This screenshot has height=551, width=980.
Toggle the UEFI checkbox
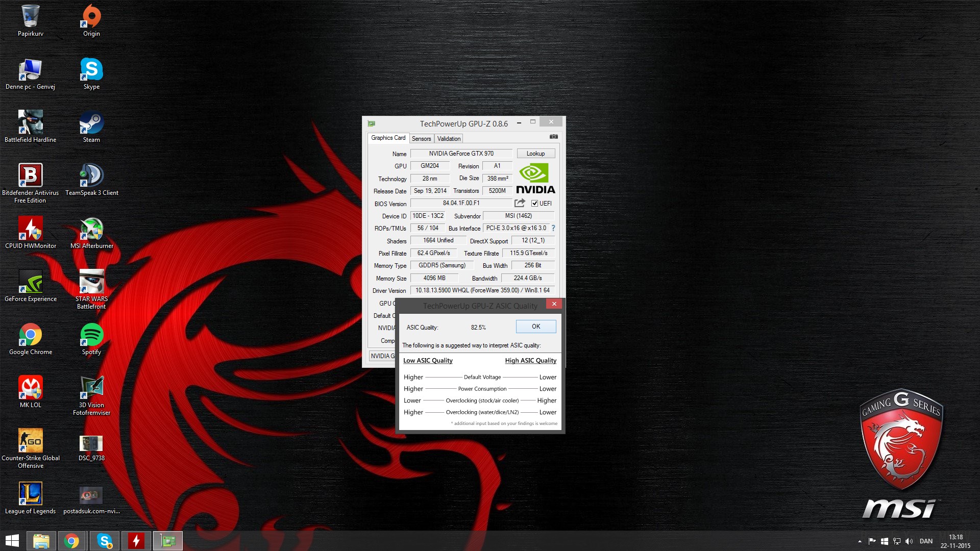pos(534,203)
